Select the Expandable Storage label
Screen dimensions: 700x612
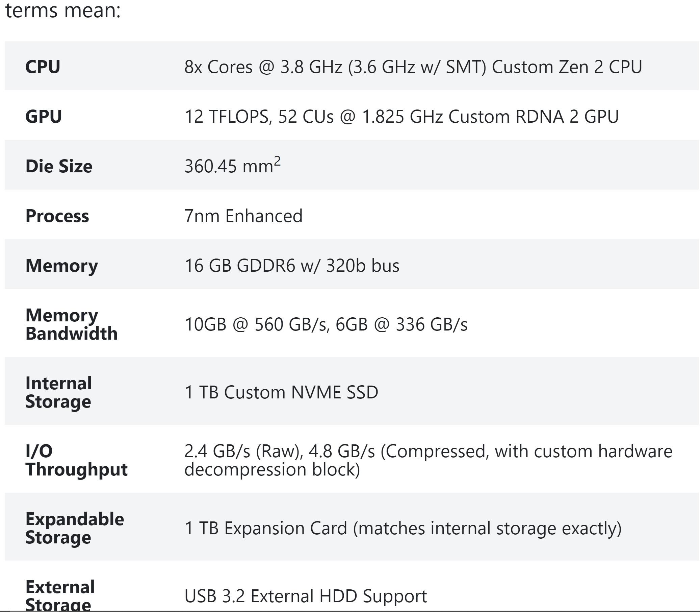coord(74,528)
